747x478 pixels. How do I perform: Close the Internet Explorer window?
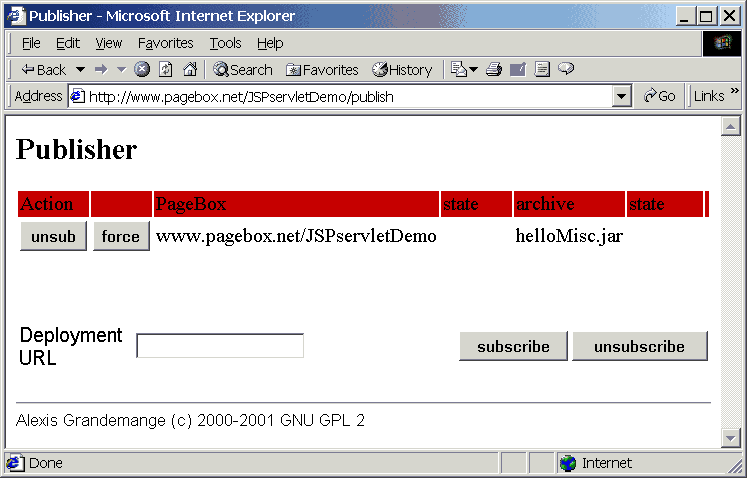pos(729,16)
